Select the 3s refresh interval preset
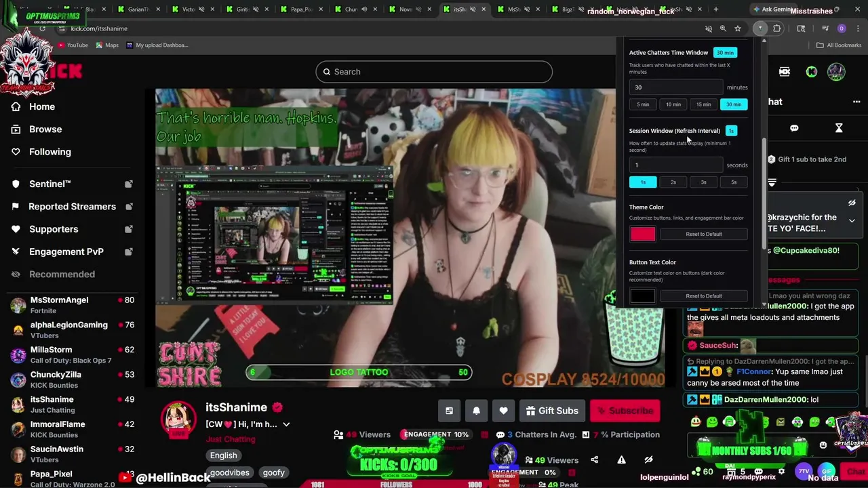The width and height of the screenshot is (868, 488). pos(703,182)
